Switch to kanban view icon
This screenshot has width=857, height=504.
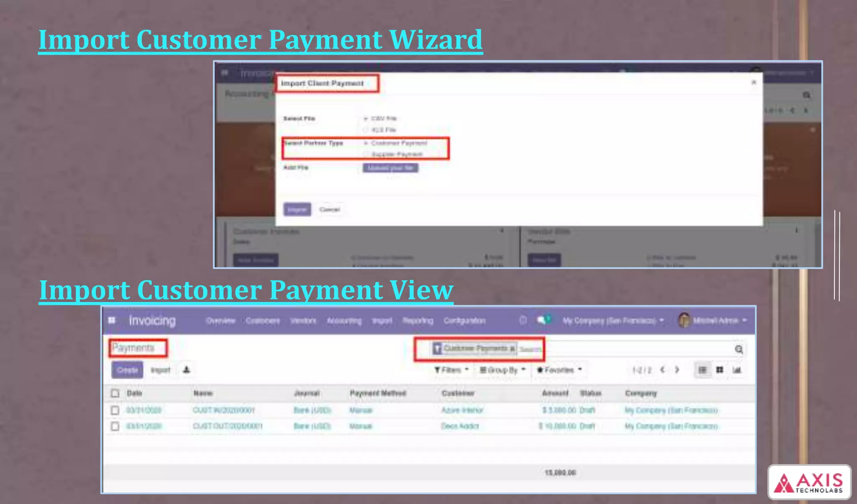coord(720,370)
